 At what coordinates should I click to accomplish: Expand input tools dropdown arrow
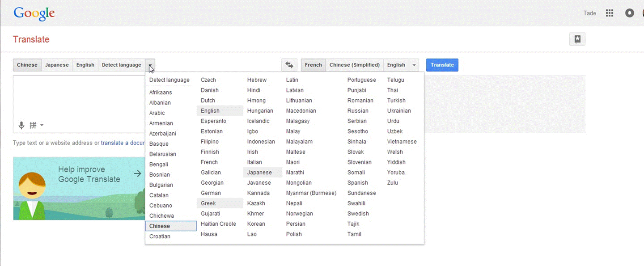[42, 125]
